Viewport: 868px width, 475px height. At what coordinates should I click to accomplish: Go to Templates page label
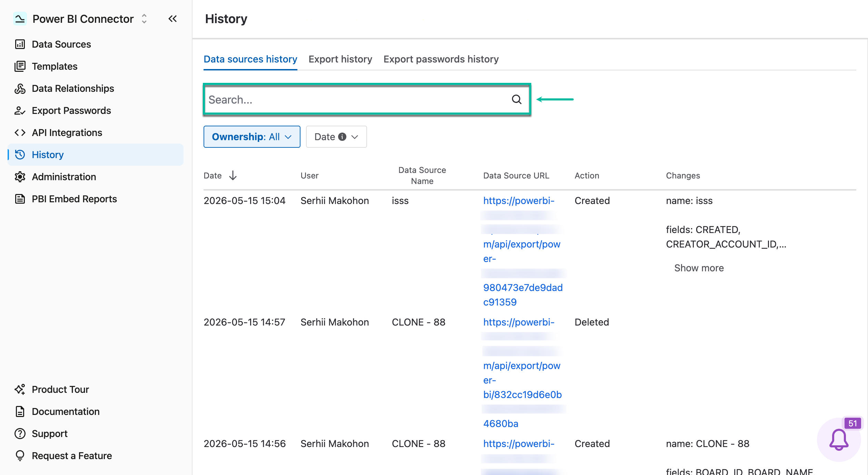(55, 66)
